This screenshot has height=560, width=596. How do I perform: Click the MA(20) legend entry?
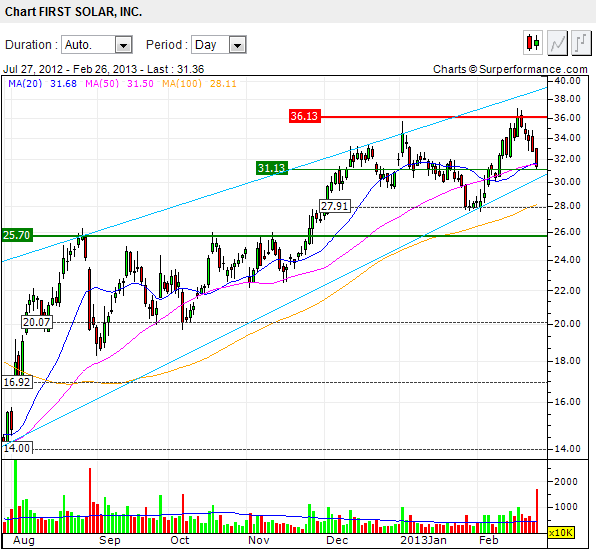43,83
